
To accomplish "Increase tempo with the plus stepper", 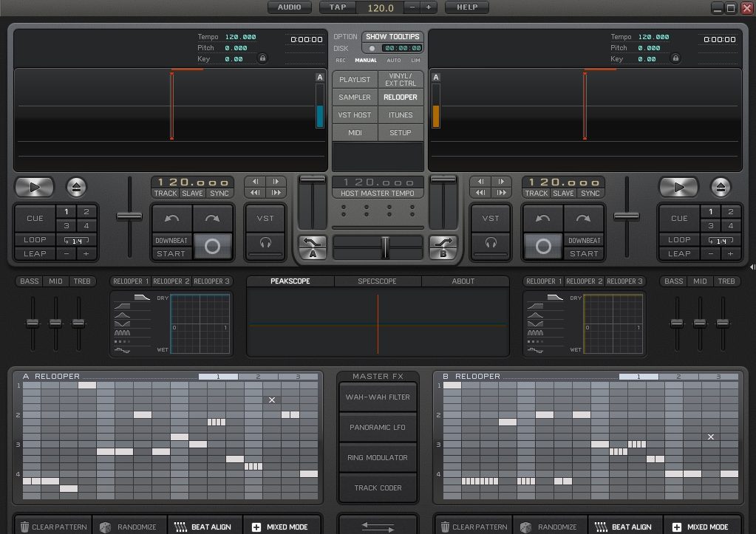I will coord(429,7).
